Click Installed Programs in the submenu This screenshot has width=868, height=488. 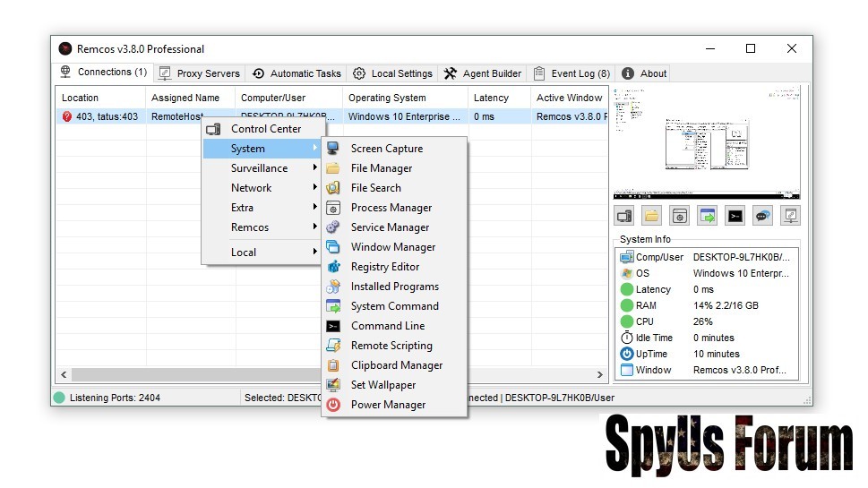pyautogui.click(x=394, y=287)
